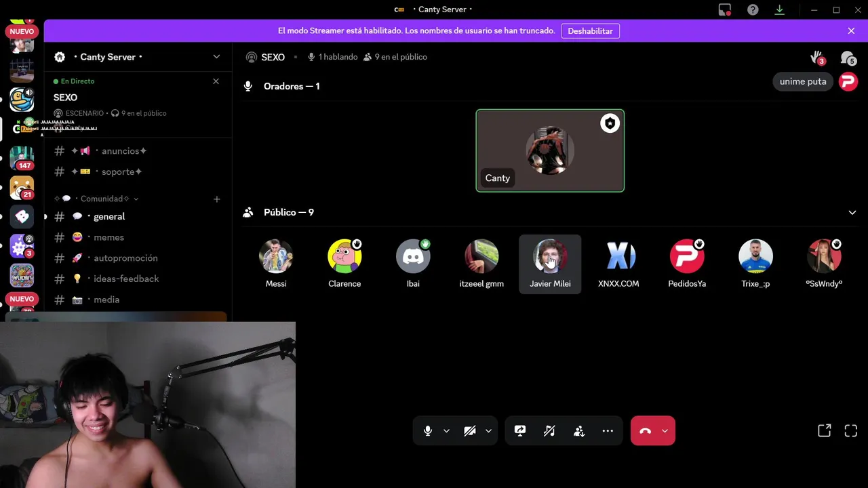868x488 pixels.
Task: Click Deshabilitar in streamer mode banner
Action: [590, 31]
